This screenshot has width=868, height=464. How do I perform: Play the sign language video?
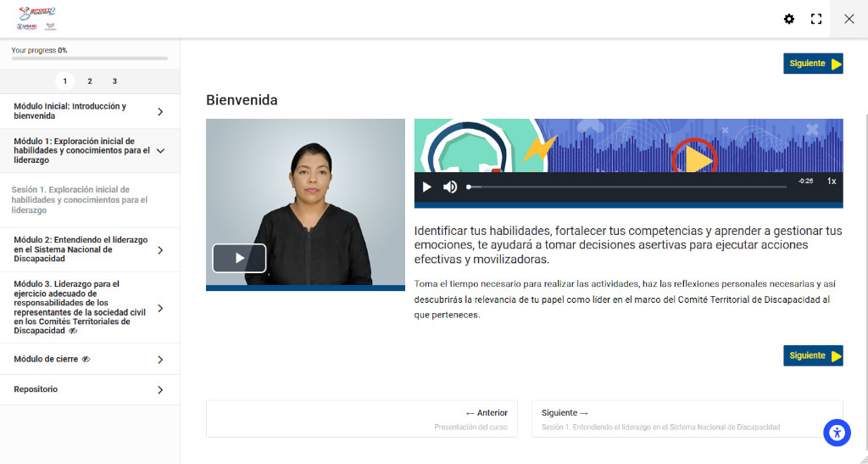pyautogui.click(x=239, y=258)
